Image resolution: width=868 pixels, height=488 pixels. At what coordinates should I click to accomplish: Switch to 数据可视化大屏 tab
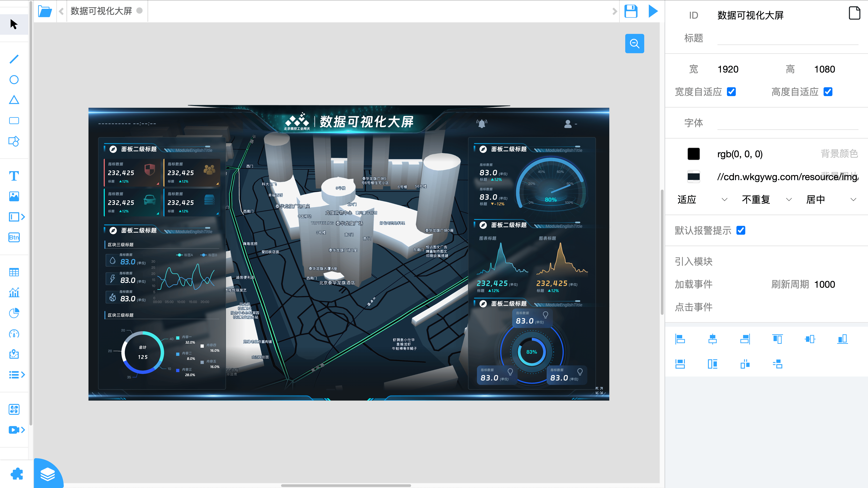101,11
